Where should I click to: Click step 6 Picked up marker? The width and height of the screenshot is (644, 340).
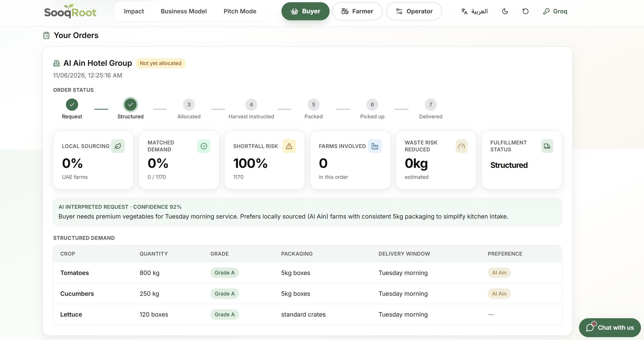(x=372, y=104)
